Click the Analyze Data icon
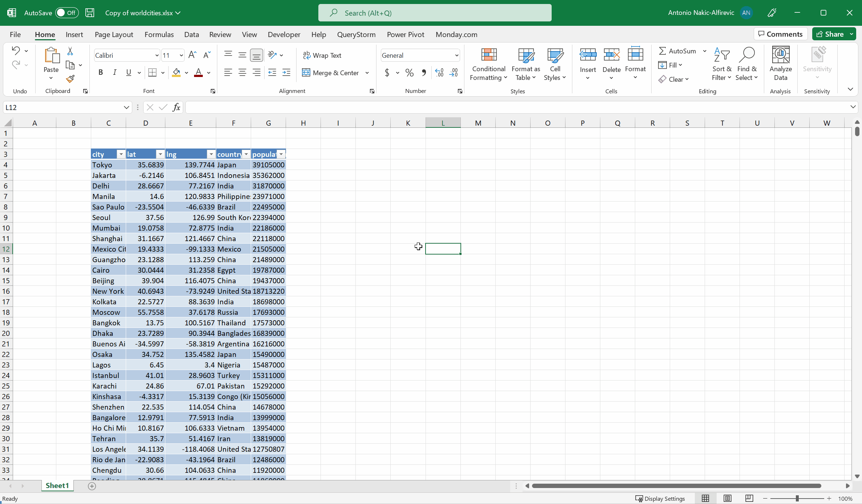Image resolution: width=862 pixels, height=504 pixels. point(780,64)
